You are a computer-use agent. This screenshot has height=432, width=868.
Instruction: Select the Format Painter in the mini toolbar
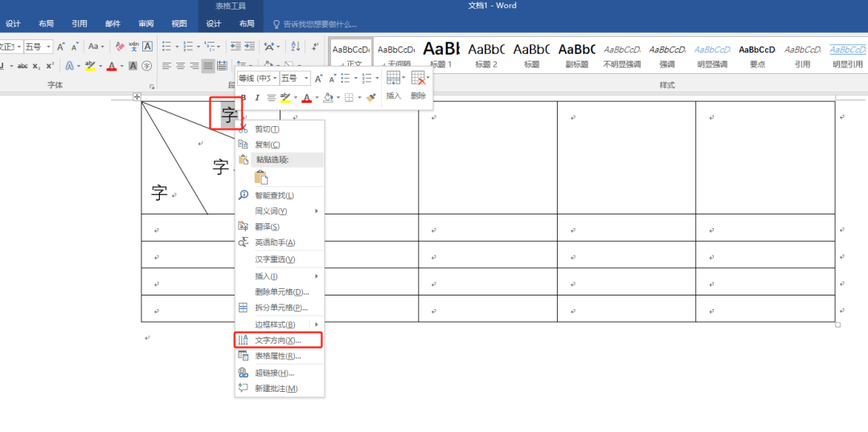(371, 98)
